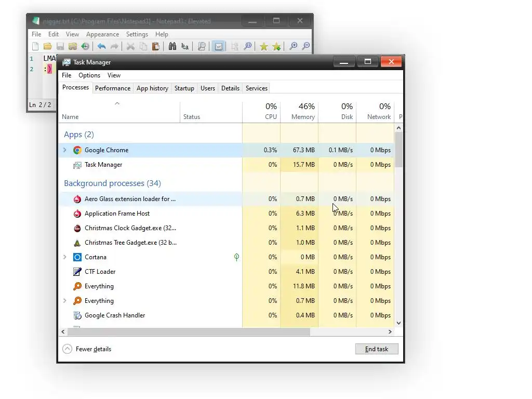Select the Processes tab
The height and width of the screenshot is (399, 532).
(x=75, y=87)
